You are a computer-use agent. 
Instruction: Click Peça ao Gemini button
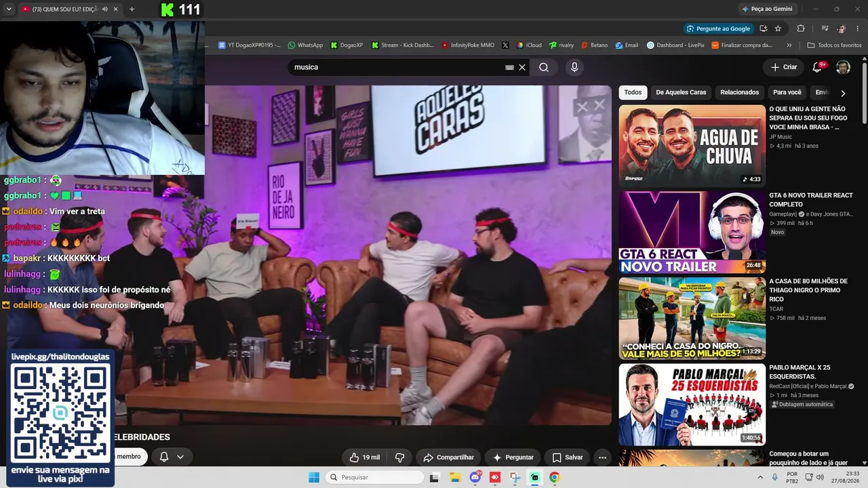point(766,9)
